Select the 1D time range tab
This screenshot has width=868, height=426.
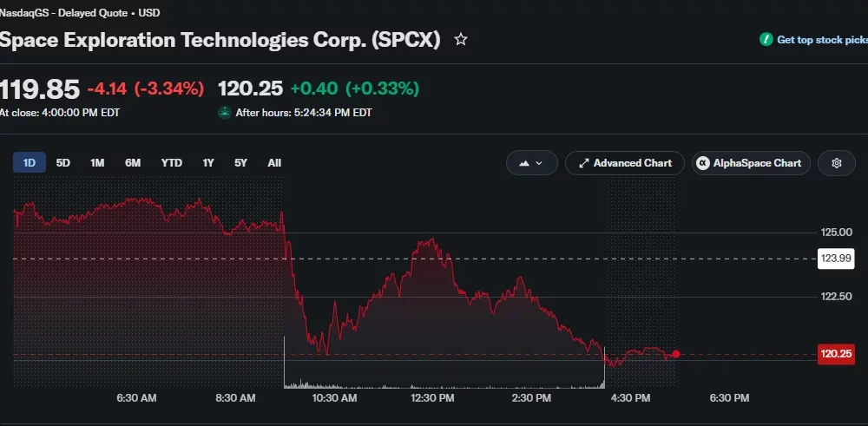point(30,162)
